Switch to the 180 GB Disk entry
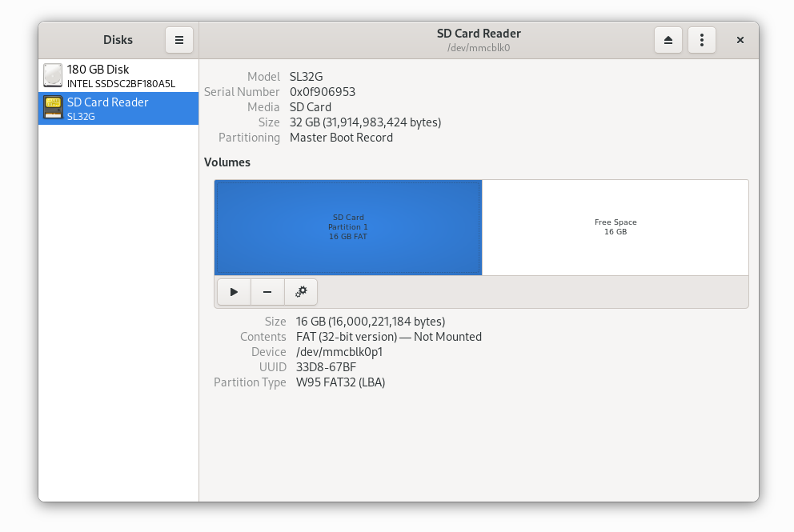The width and height of the screenshot is (794, 532). (x=118, y=75)
